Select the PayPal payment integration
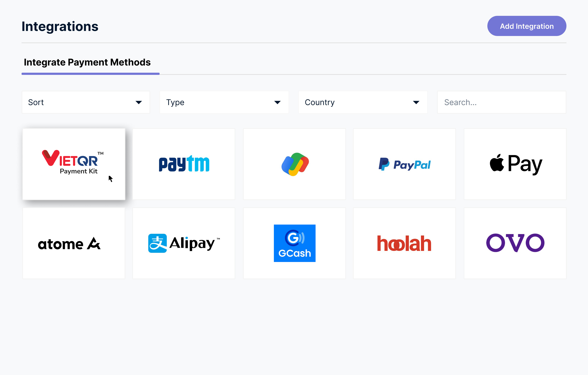 405,163
